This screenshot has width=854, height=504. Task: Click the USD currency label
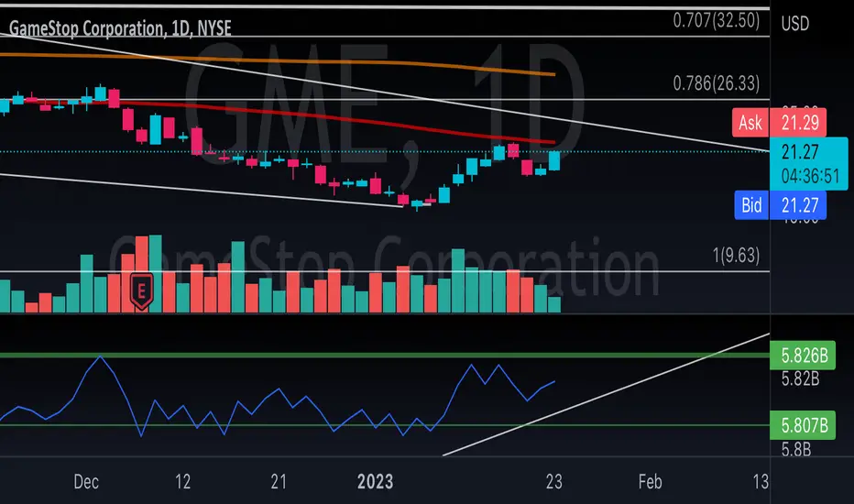pyautogui.click(x=795, y=24)
